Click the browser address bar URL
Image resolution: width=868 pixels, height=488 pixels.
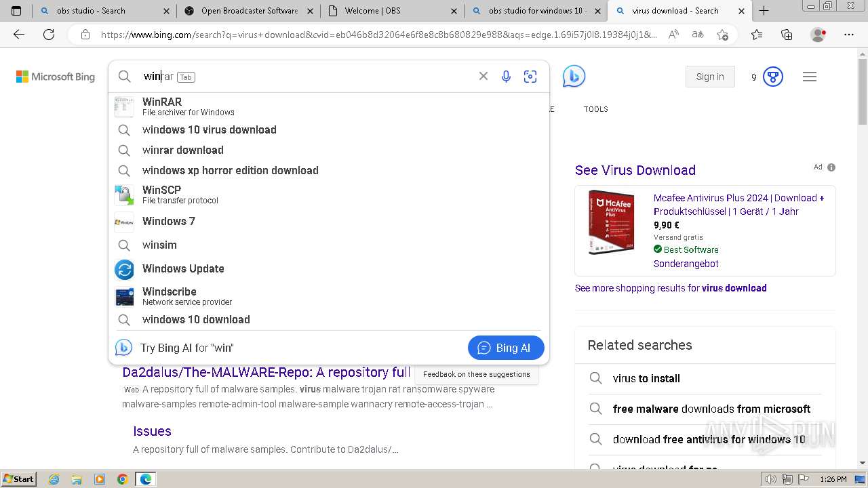coord(378,35)
